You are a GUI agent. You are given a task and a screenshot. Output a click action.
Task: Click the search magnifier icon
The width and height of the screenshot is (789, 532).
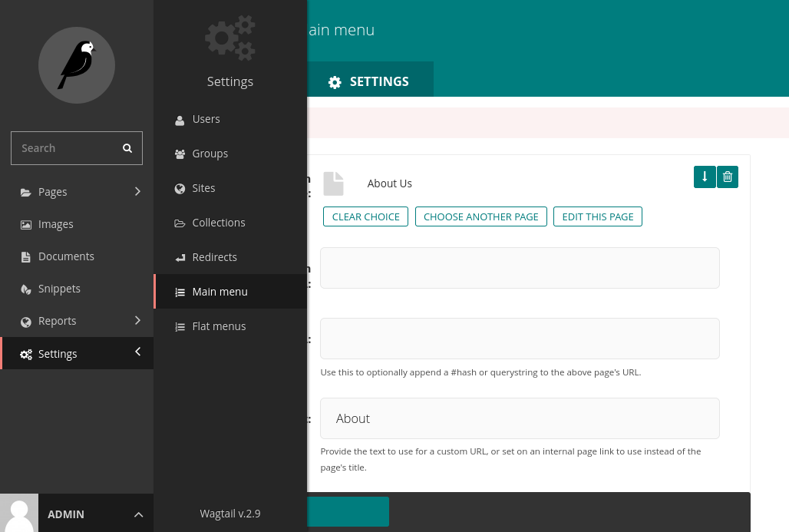click(x=127, y=148)
